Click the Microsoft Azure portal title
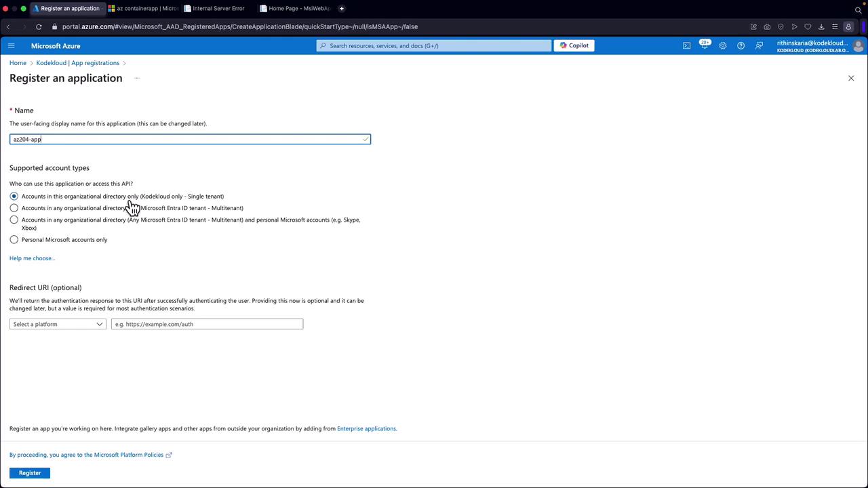The height and width of the screenshot is (488, 868). click(56, 46)
